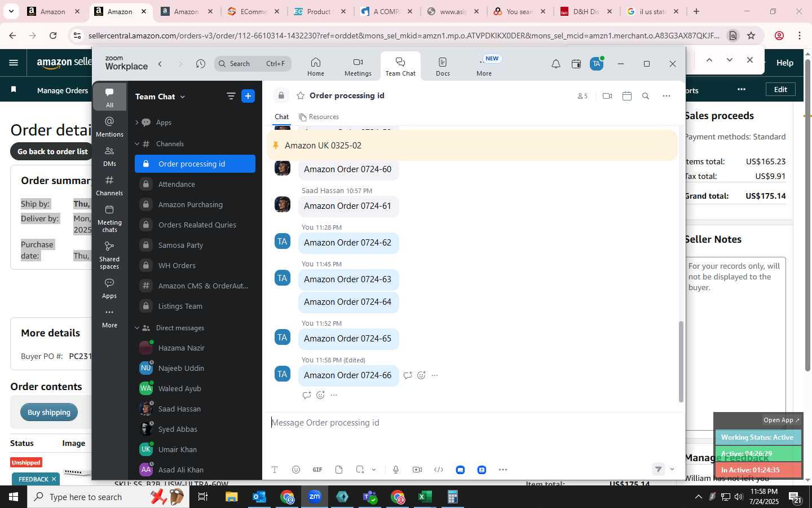Record video message in composer
Viewport: 812px width, 508px height.
pos(417,470)
